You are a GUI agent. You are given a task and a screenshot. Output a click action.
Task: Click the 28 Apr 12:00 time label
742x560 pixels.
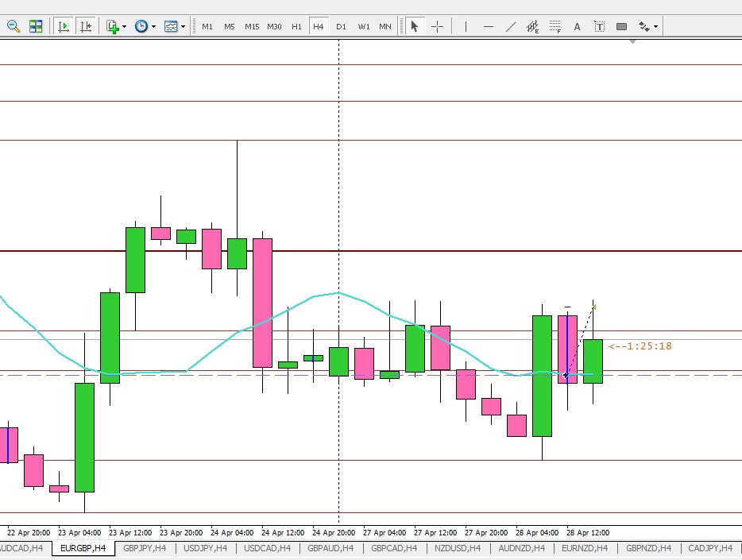click(x=588, y=532)
